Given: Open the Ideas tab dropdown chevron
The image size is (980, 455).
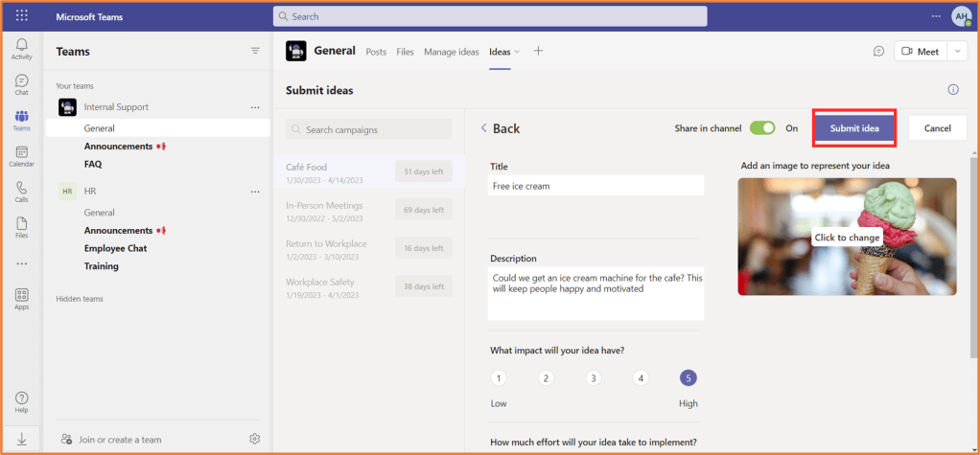Looking at the screenshot, I should (518, 52).
